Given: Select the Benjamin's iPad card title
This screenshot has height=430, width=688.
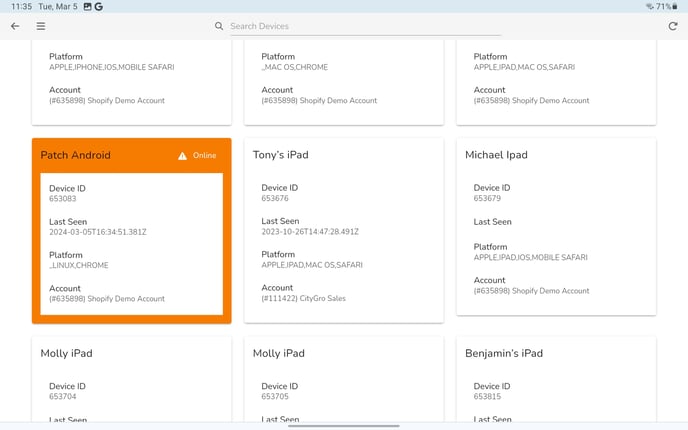Looking at the screenshot, I should coord(504,353).
